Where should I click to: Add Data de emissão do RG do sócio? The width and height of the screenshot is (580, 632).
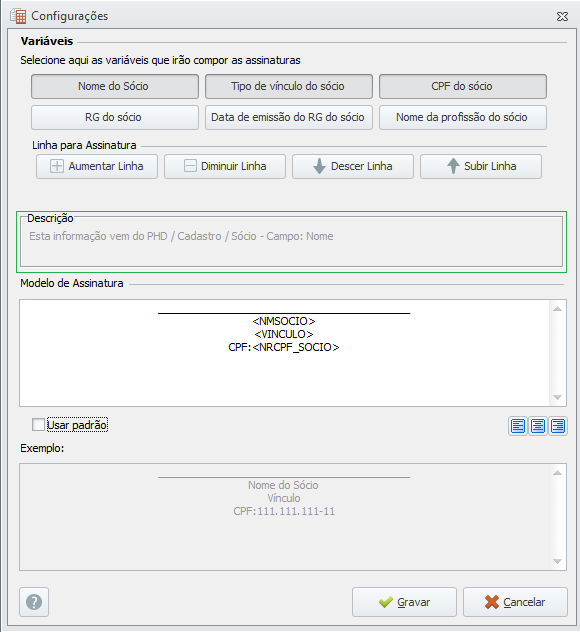pyautogui.click(x=289, y=117)
